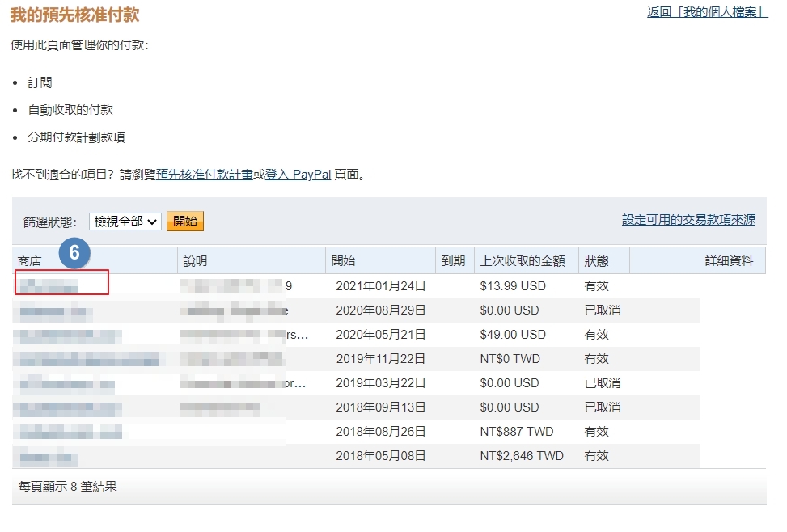Viewport: 787px width, 532px height.
Task: Select the date 2018年05月08日
Action: pos(380,456)
